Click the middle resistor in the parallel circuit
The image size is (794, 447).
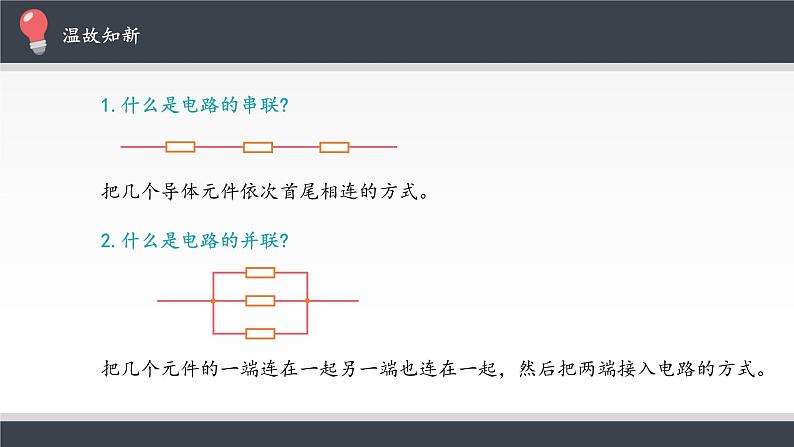tap(260, 300)
